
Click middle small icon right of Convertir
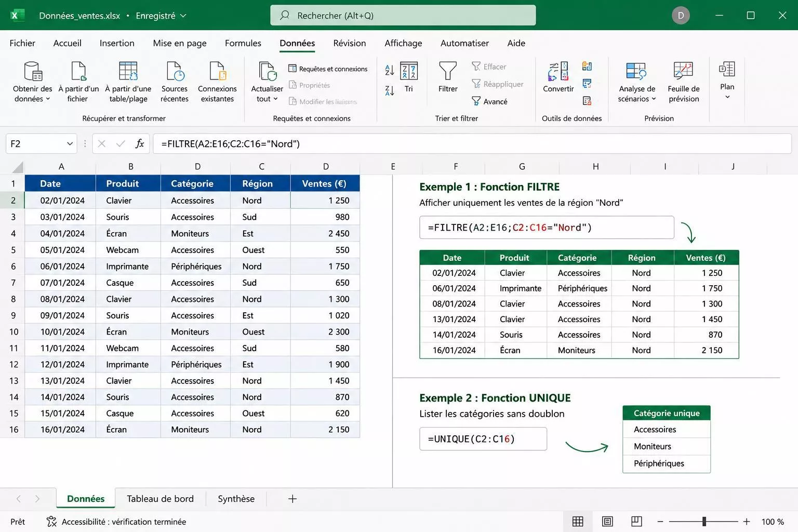587,83
